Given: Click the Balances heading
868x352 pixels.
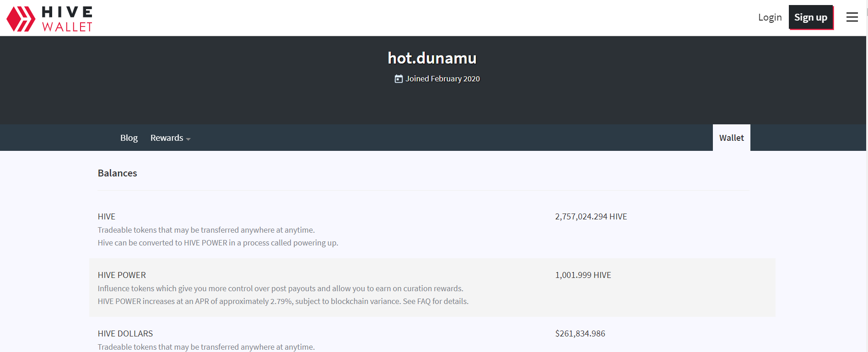Looking at the screenshot, I should 117,173.
